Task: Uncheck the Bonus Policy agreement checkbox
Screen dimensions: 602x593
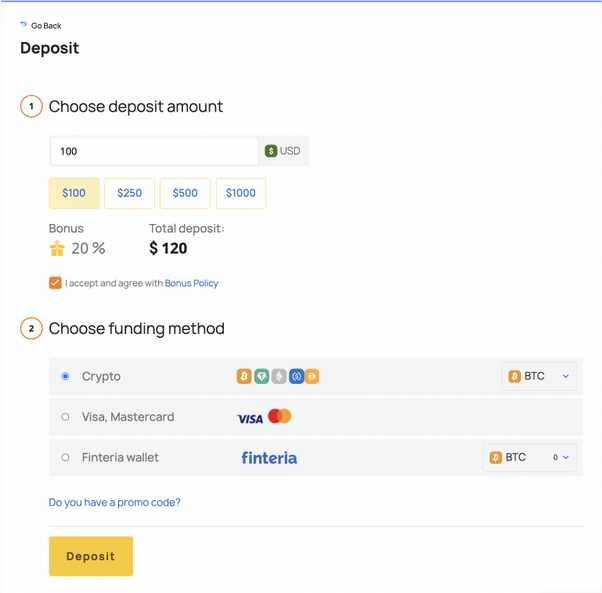Action: (55, 283)
